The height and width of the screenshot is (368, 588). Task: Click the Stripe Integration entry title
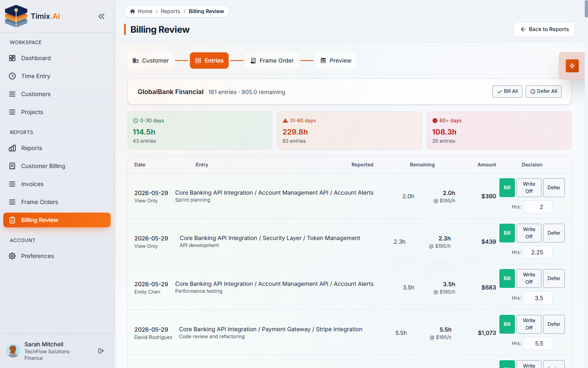point(271,329)
